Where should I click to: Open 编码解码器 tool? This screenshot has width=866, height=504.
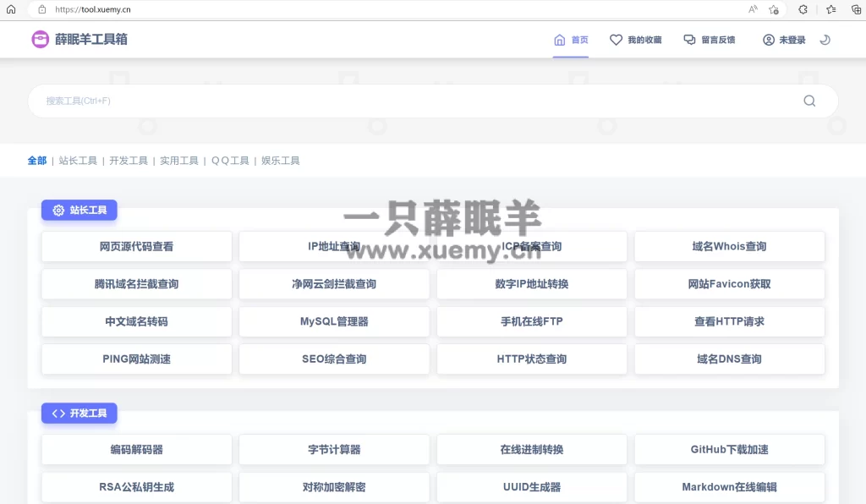(136, 449)
